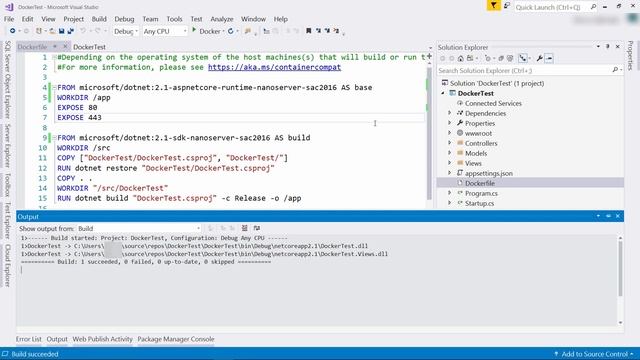640x360 pixels.
Task: Open the Analyze menu
Action: pos(222,19)
